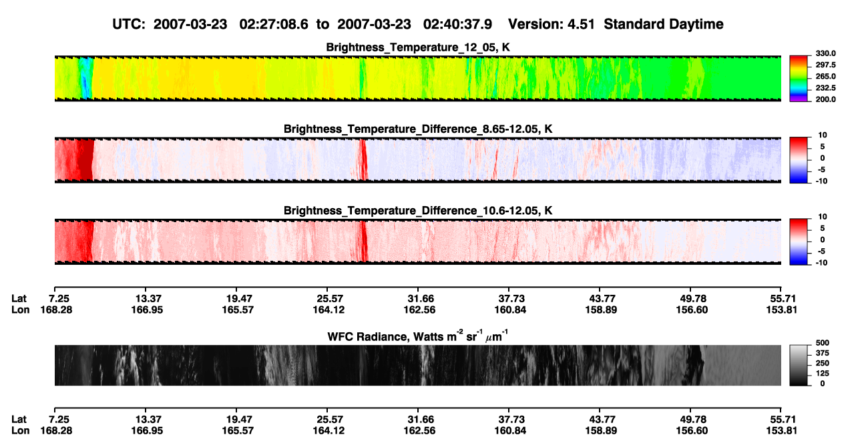Click the 500 radiance colorbar label

(x=822, y=343)
